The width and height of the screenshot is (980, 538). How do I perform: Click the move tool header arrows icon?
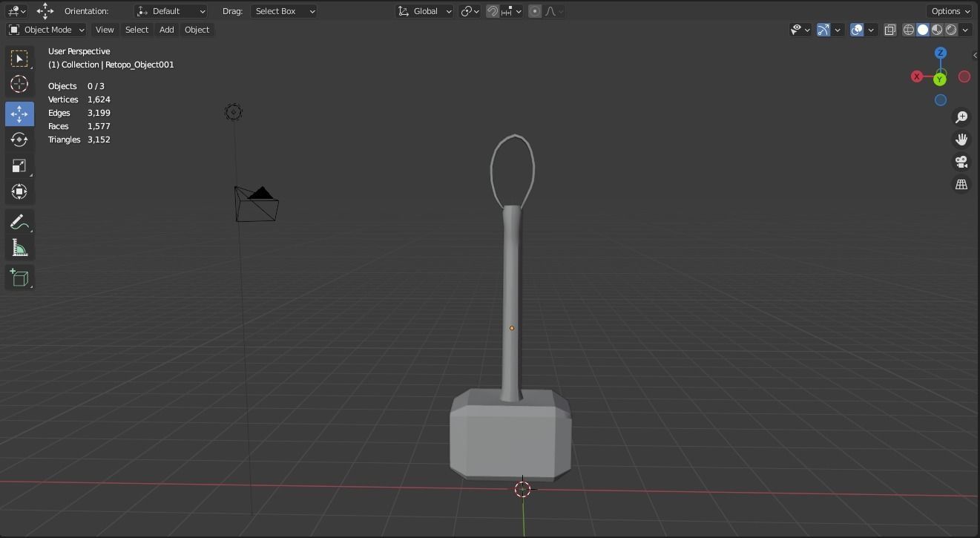pos(45,10)
